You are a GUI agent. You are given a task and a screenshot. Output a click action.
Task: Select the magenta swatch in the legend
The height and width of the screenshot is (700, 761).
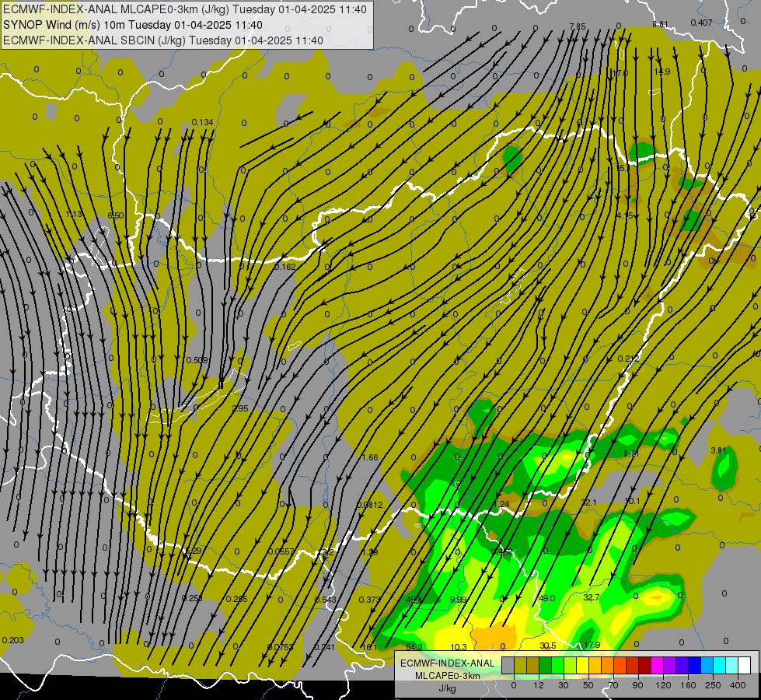658,665
